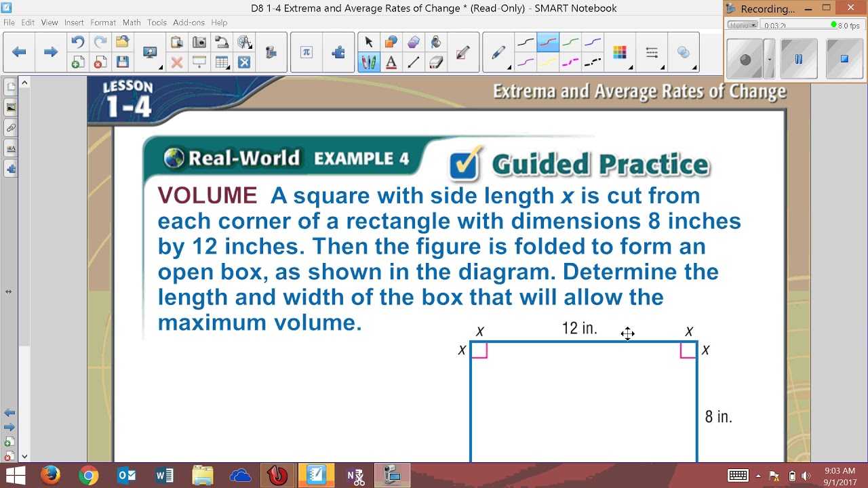Screen dimensions: 868x488
Task: Open the measurement tools compass icon
Action: pos(244,42)
